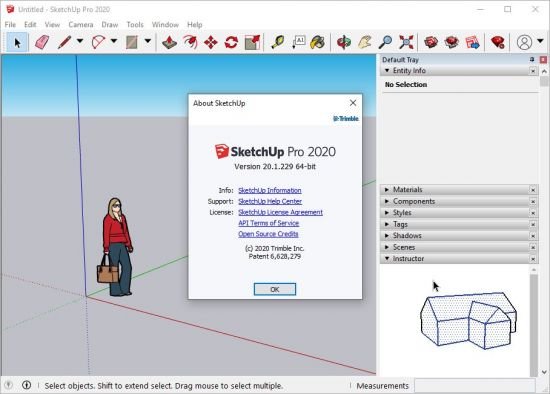Open the SketchUp Information link
The height and width of the screenshot is (394, 550).
click(270, 190)
